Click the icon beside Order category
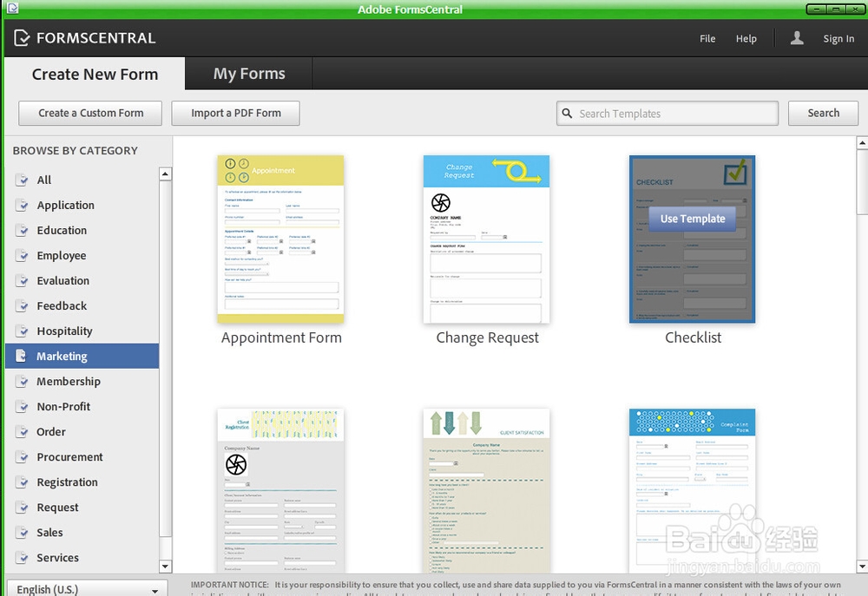This screenshot has width=868, height=596. pos(22,432)
